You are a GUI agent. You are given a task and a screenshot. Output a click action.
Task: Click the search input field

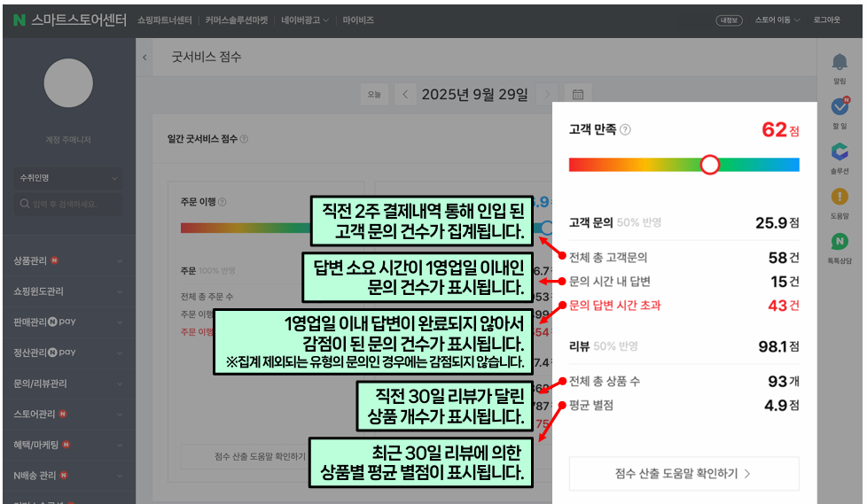[67, 204]
